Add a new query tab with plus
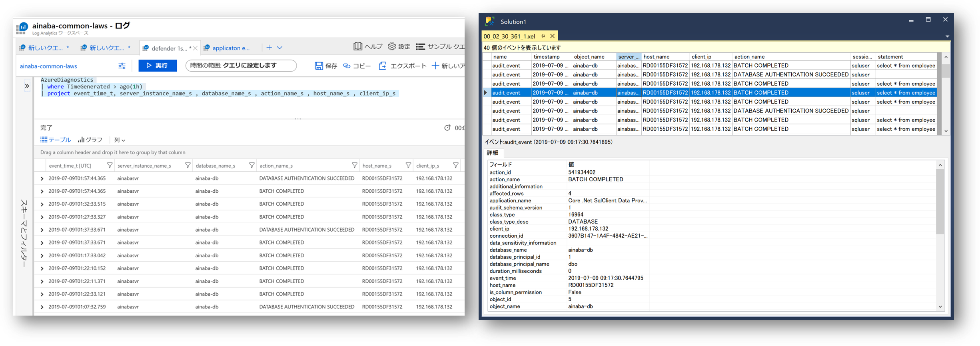Image resolution: width=980 pixels, height=346 pixels. click(269, 48)
